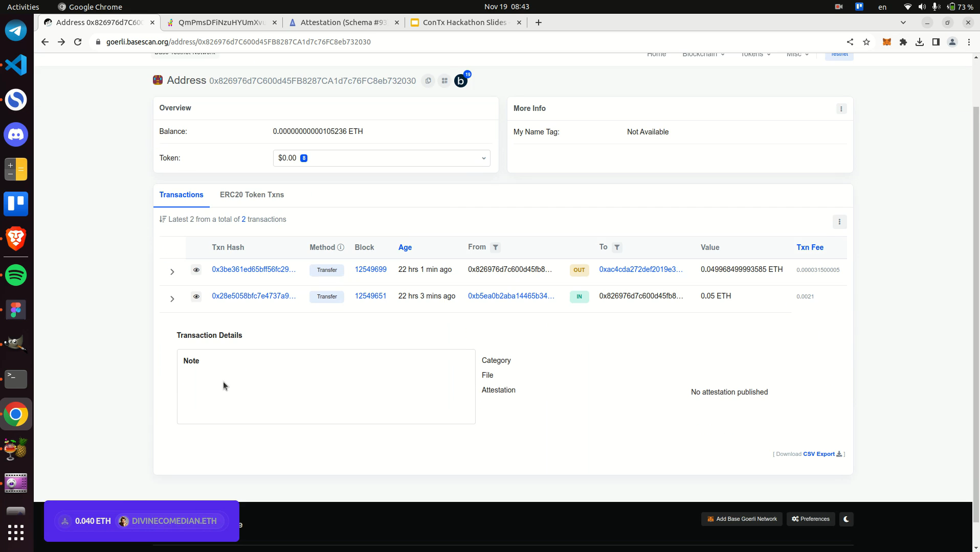Image resolution: width=980 pixels, height=552 pixels.
Task: Go to Home navigation link
Action: pyautogui.click(x=656, y=54)
